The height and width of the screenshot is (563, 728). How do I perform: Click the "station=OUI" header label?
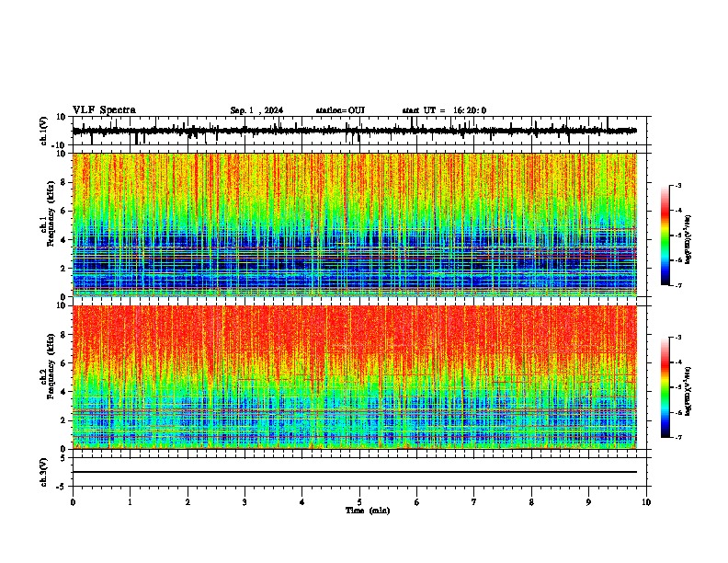click(x=340, y=110)
